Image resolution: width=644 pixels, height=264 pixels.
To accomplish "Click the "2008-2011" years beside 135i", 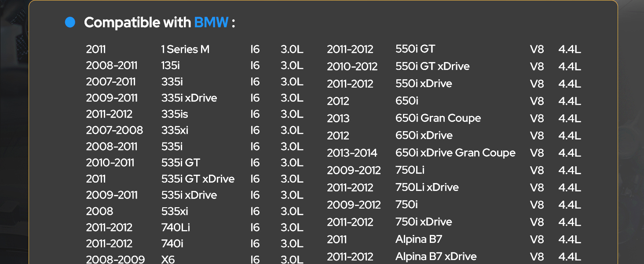I will pyautogui.click(x=112, y=66).
